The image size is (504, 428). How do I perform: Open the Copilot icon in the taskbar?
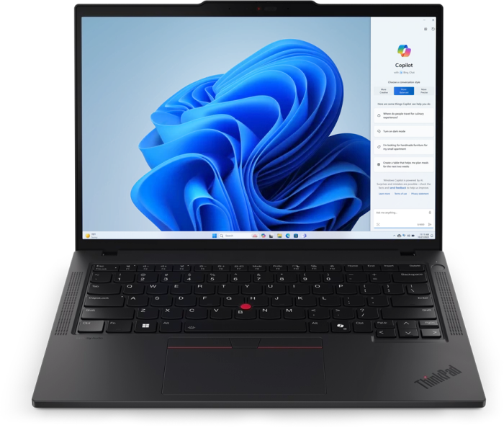[x=264, y=236]
